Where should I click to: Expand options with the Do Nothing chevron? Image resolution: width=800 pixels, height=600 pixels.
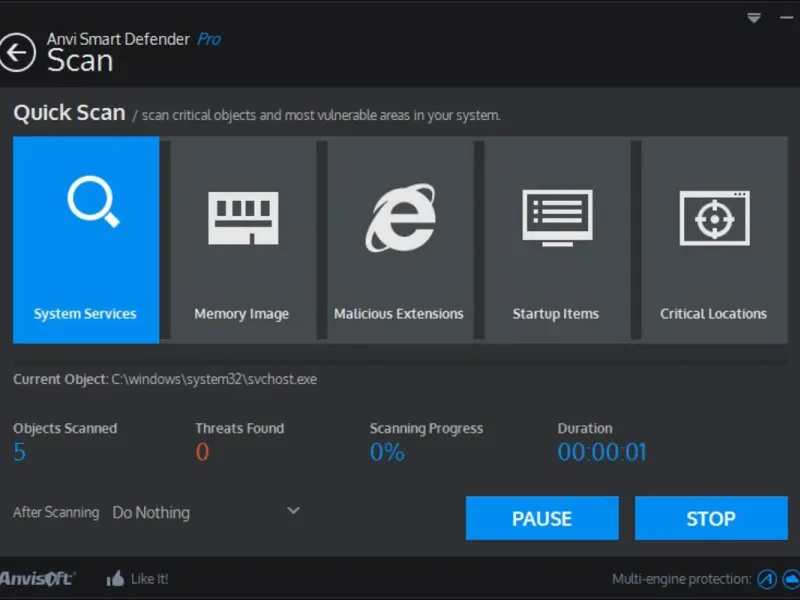coord(293,511)
